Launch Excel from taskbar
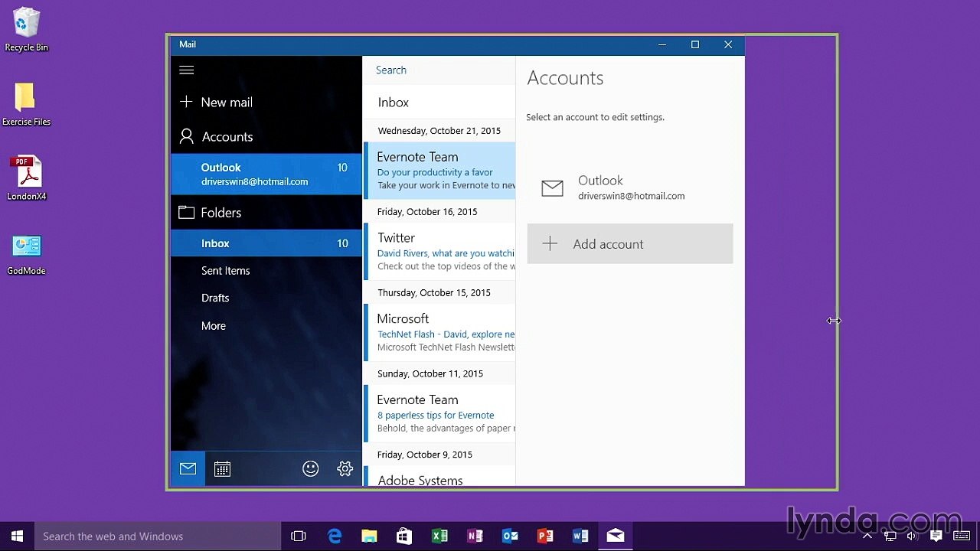This screenshot has width=980, height=551. (x=439, y=536)
